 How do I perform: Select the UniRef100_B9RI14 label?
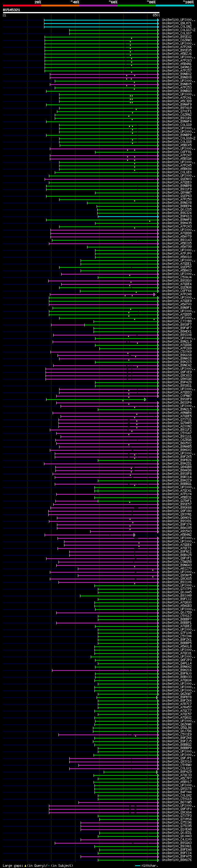coord(177,477)
